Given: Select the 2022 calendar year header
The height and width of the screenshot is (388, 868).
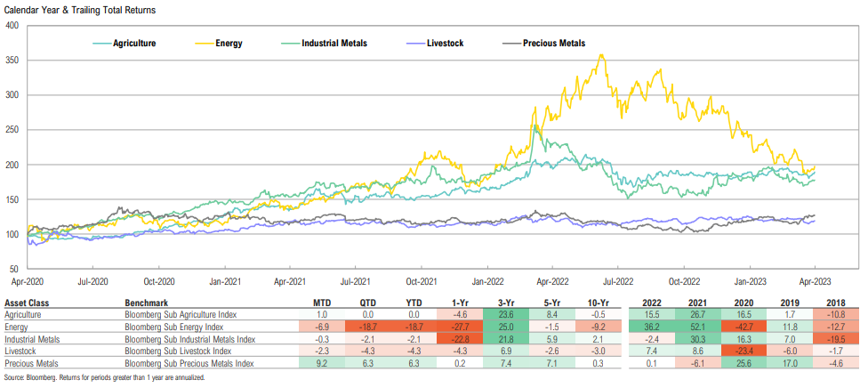Looking at the screenshot, I should (x=652, y=302).
